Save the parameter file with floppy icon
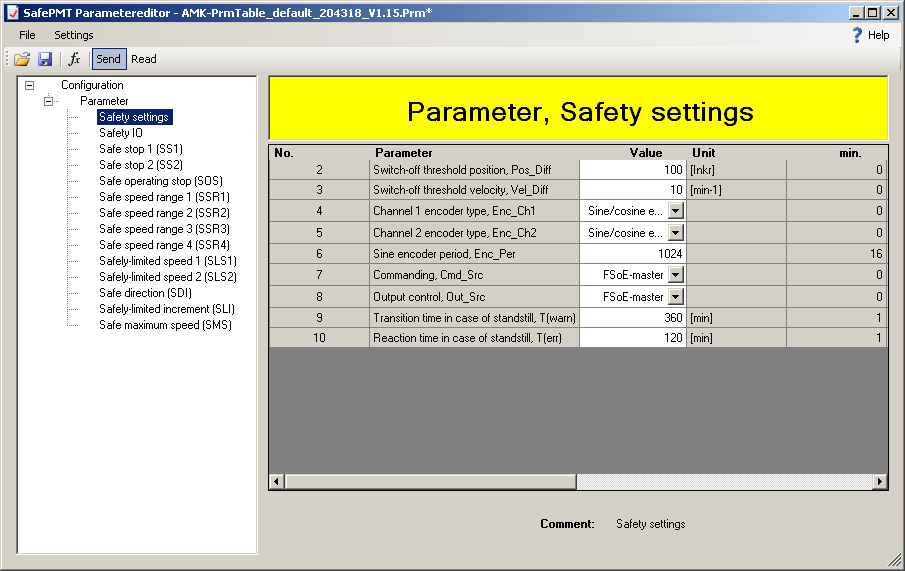905x571 pixels. (45, 59)
